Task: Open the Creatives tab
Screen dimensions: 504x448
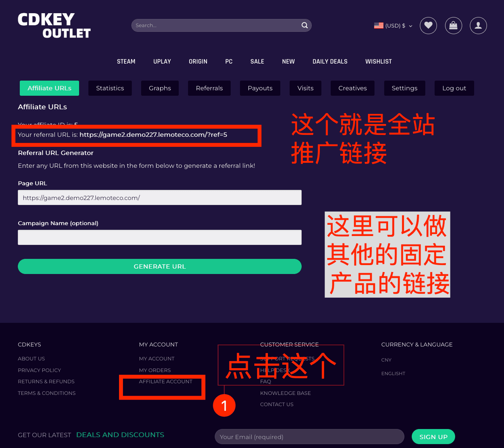Action: tap(352, 88)
